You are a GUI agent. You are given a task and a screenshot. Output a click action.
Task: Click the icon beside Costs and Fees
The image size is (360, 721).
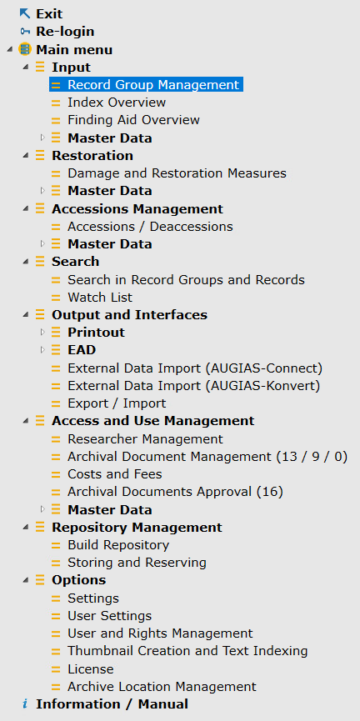point(56,474)
